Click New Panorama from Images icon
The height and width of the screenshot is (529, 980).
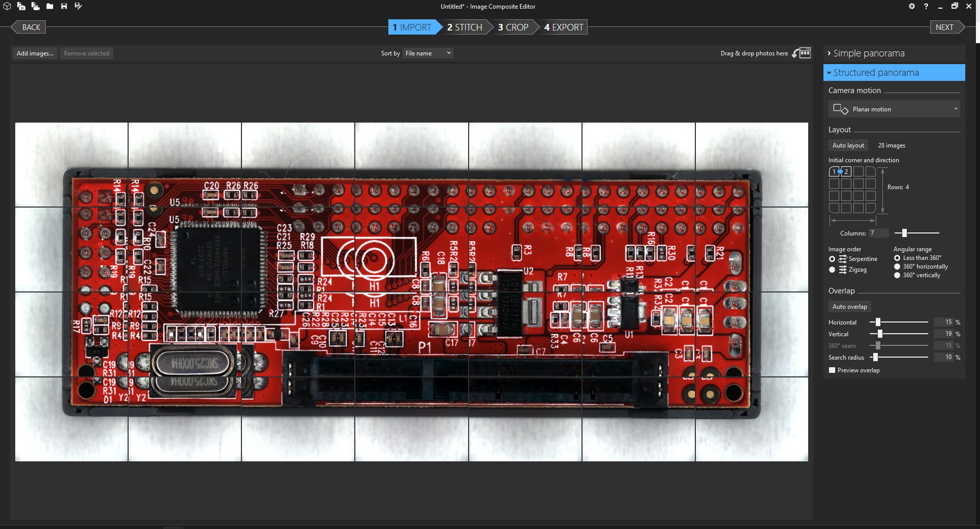[21, 6]
